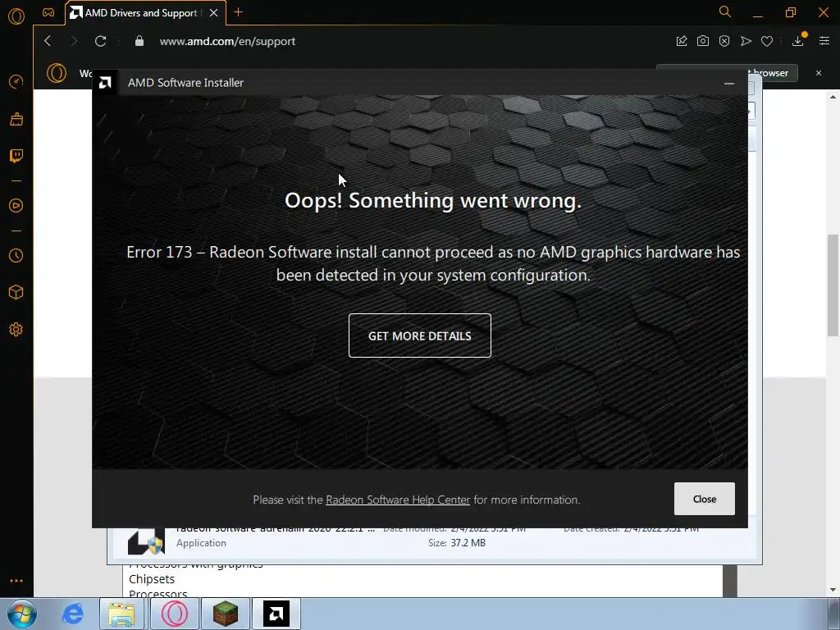Add page to bookmarks heart icon
This screenshot has width=840, height=630.
(767, 41)
